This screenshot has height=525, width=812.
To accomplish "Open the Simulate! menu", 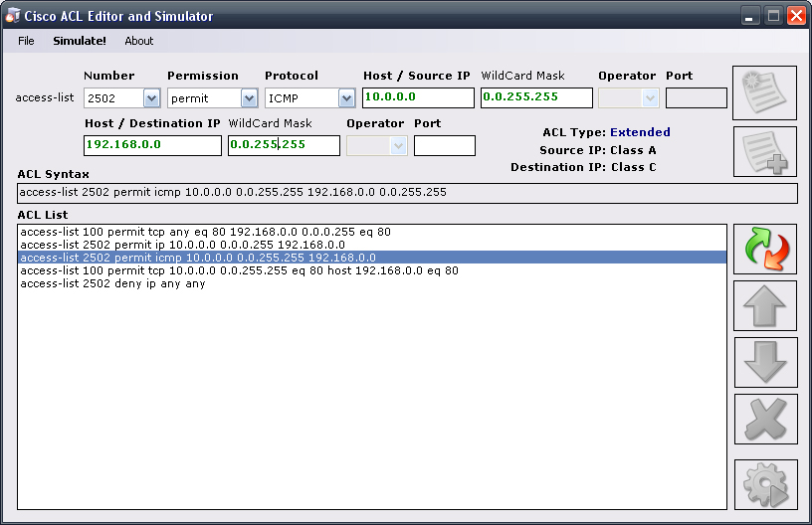I will pyautogui.click(x=80, y=41).
